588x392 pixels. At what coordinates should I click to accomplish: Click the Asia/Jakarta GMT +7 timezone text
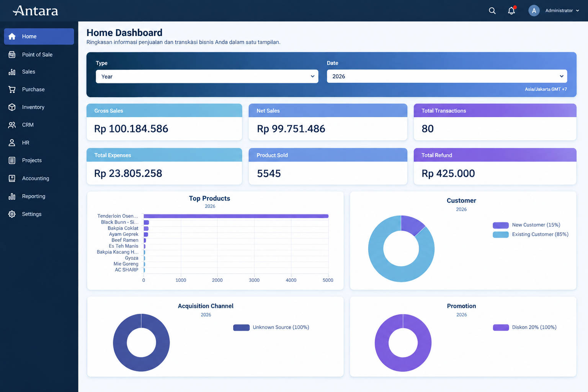546,89
